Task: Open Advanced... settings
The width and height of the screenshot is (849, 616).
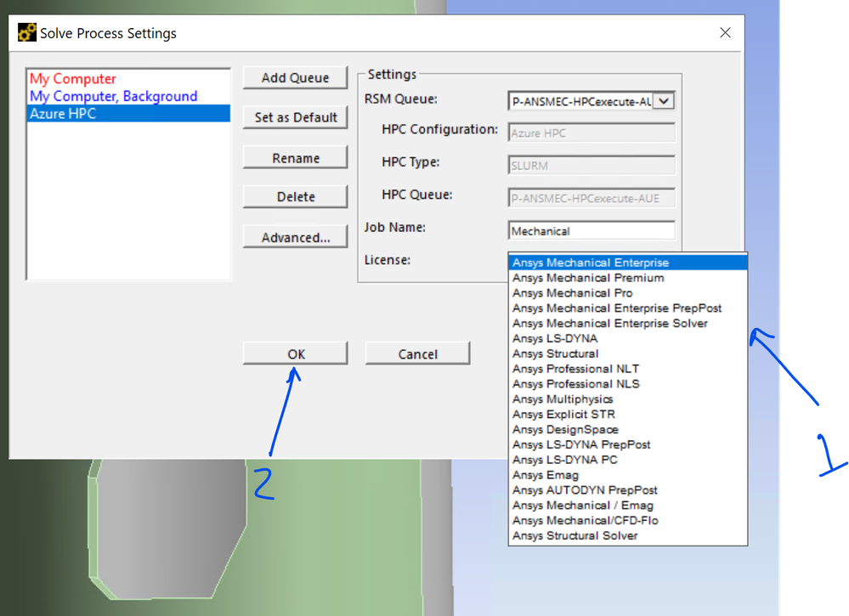Action: tap(295, 237)
